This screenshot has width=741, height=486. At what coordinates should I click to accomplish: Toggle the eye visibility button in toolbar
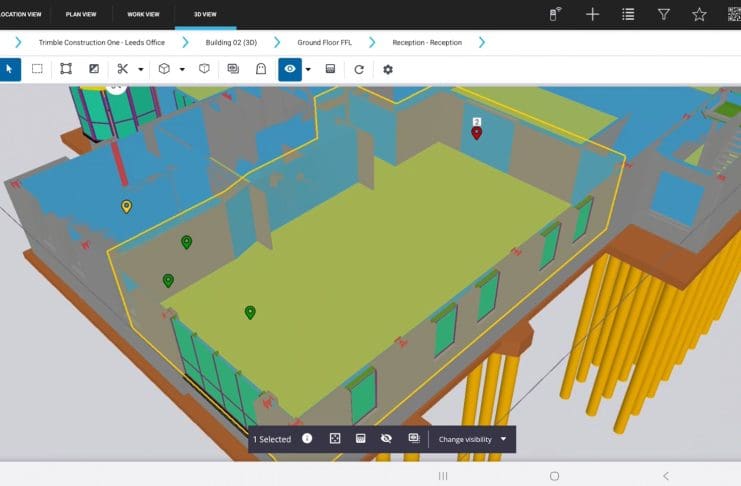[290, 69]
